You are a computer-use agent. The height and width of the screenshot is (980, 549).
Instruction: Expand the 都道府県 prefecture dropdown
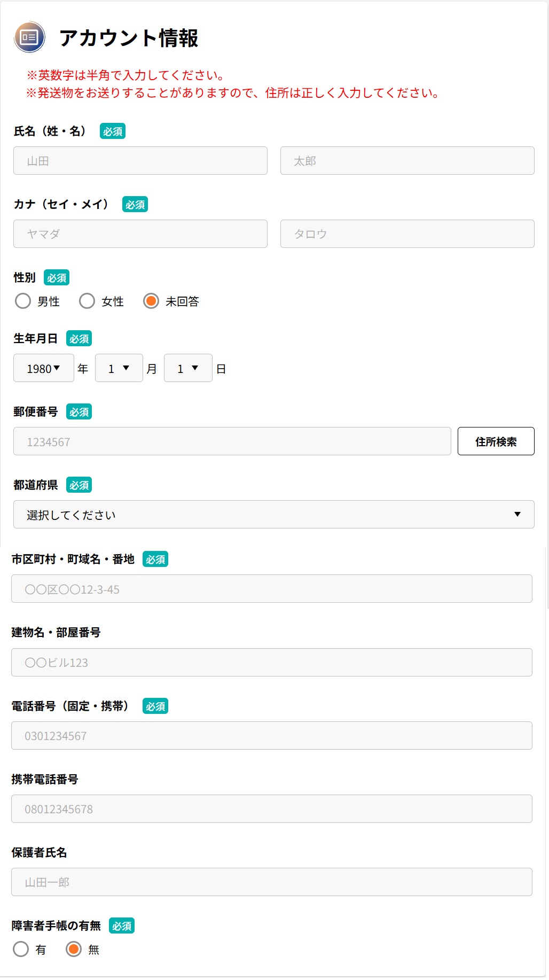tap(274, 515)
